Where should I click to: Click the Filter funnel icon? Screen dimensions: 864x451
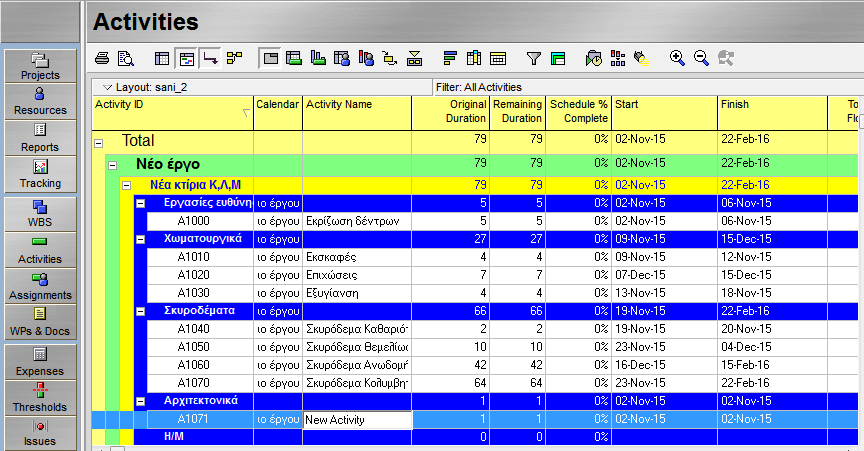tap(533, 58)
